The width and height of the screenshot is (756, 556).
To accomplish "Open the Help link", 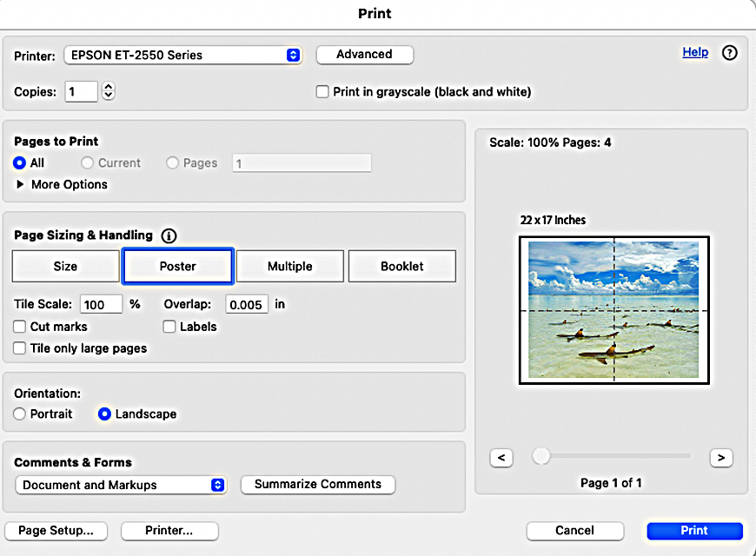I will (x=695, y=52).
